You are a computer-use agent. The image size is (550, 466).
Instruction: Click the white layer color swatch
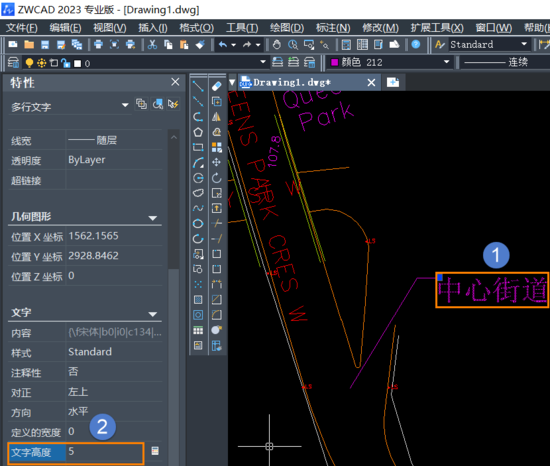pos(78,63)
